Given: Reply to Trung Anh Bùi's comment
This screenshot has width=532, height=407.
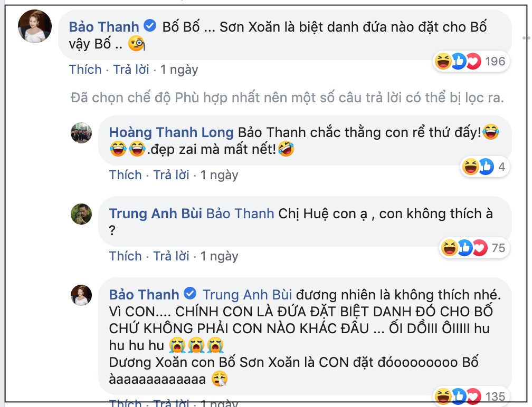Looking at the screenshot, I should pyautogui.click(x=171, y=256).
